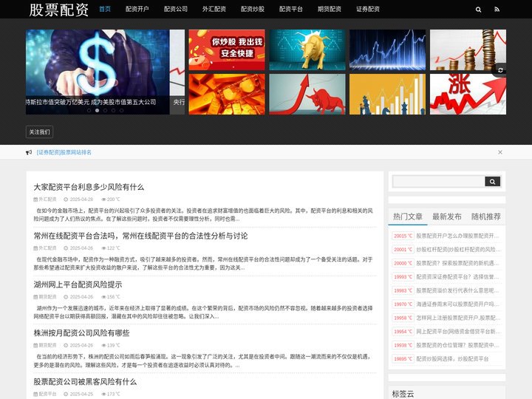Submit the sidebar search button
Image resolution: width=532 pixels, height=399 pixels.
point(492,182)
